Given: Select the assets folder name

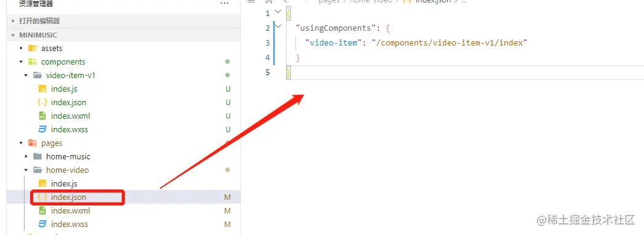Looking at the screenshot, I should 52,48.
